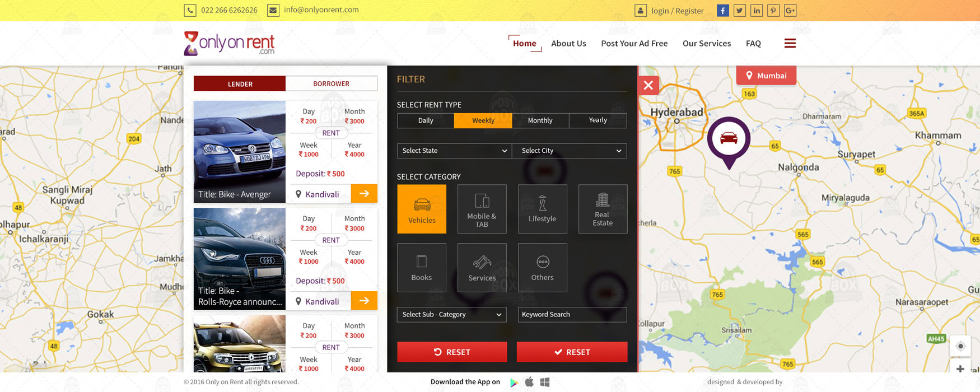Open the About Us menu item
Screen dimensions: 980x392
click(x=568, y=43)
